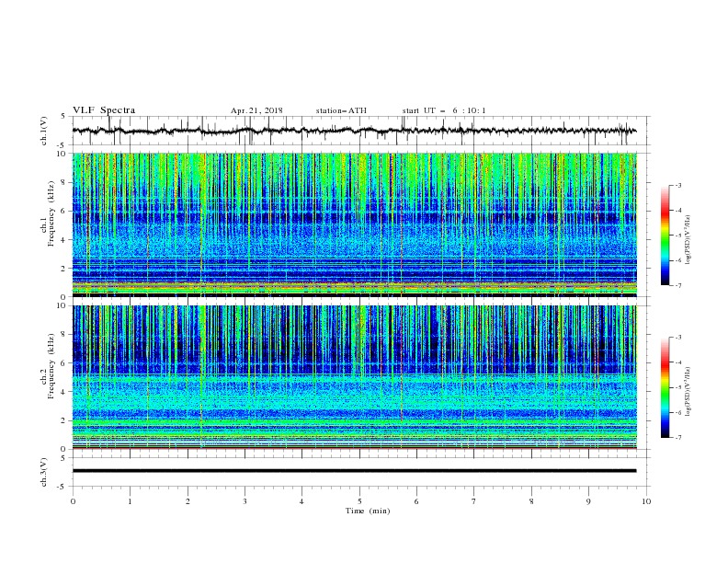Click the 'VLF Spectra' title text
The width and height of the screenshot is (728, 563).
(x=104, y=110)
